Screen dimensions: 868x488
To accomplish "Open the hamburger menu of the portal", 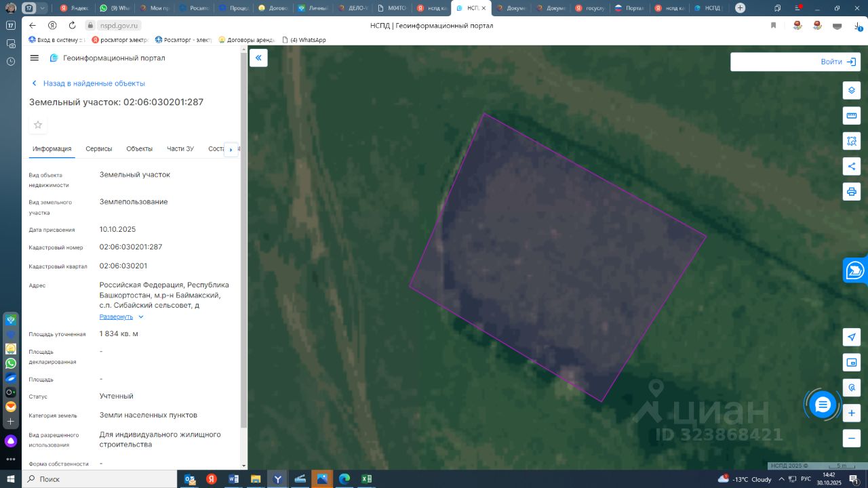I will pyautogui.click(x=35, y=58).
